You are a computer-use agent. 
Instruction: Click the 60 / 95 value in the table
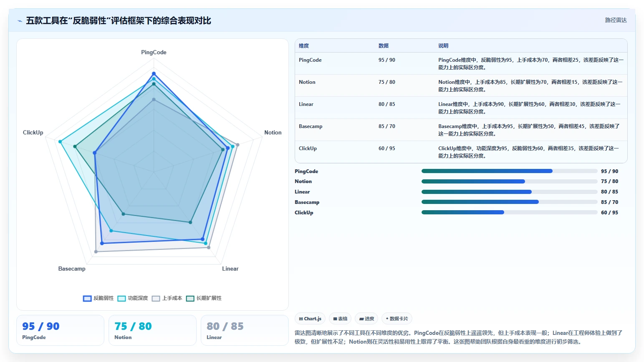387,148
